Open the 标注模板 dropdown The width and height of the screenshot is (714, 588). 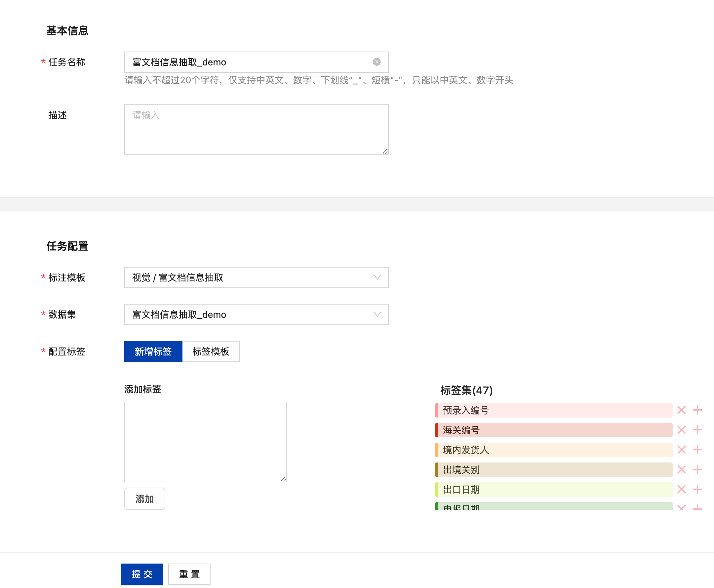[256, 277]
